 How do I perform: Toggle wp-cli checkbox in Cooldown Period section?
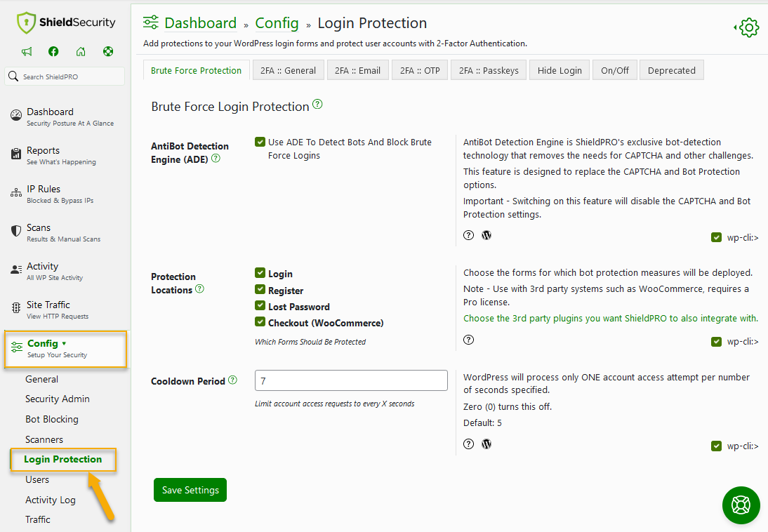click(x=716, y=446)
